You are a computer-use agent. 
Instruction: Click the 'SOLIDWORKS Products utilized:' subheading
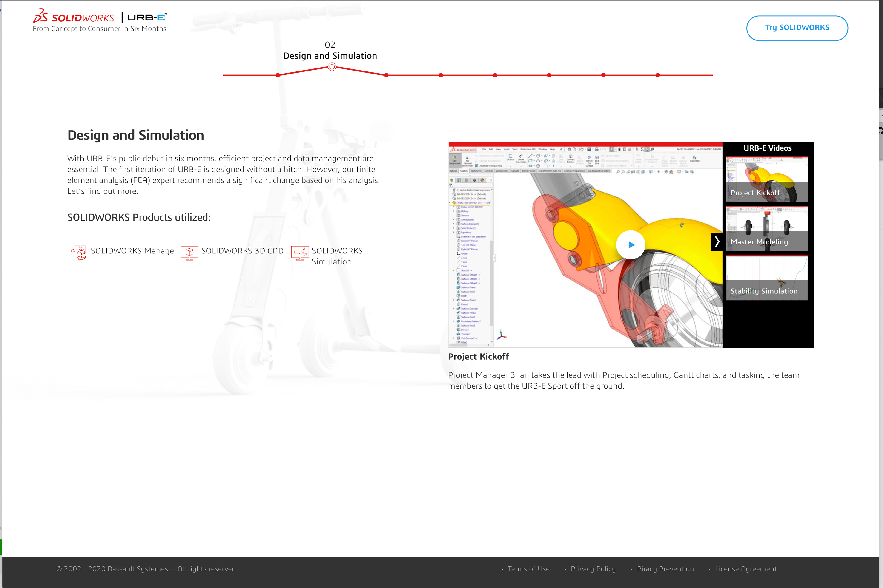[139, 217]
